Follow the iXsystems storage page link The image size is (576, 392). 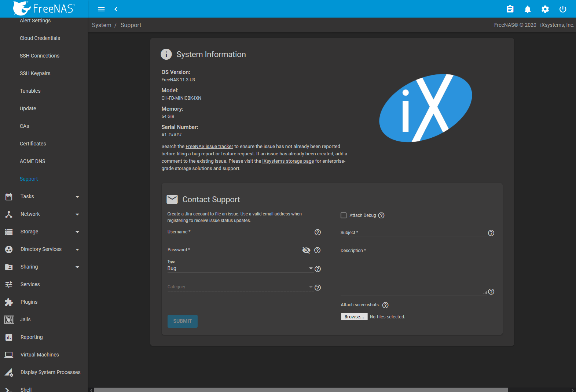pyautogui.click(x=288, y=161)
